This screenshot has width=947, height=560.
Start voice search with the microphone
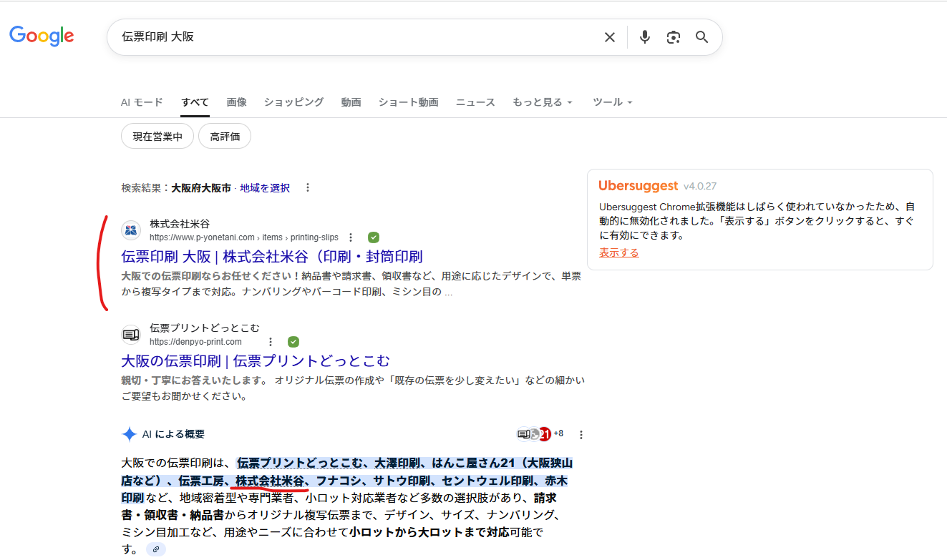click(x=644, y=37)
